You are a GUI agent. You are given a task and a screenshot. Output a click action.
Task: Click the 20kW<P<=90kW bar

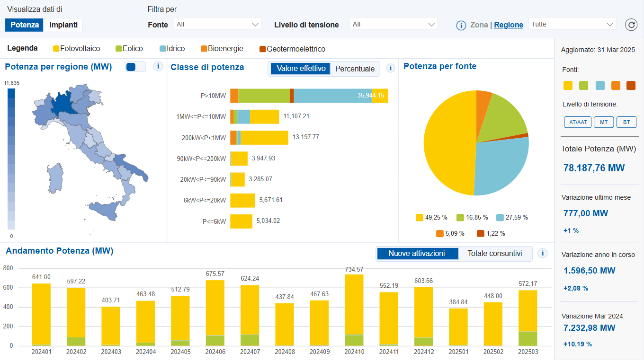click(x=237, y=179)
